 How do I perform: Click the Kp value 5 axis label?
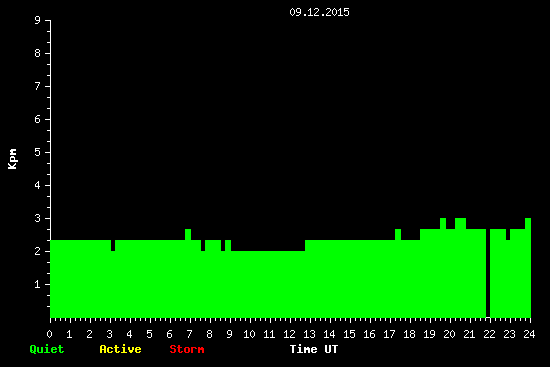coord(37,152)
